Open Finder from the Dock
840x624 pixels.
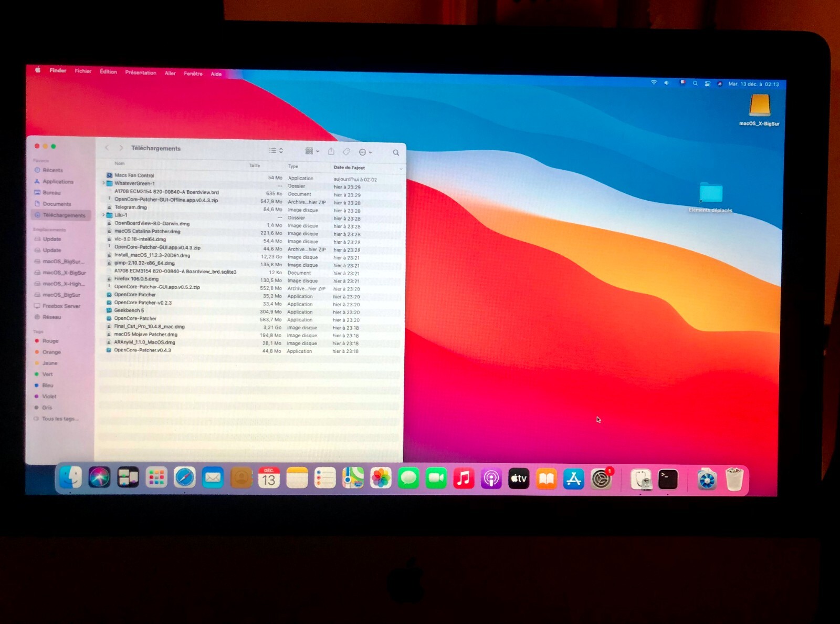click(x=70, y=477)
